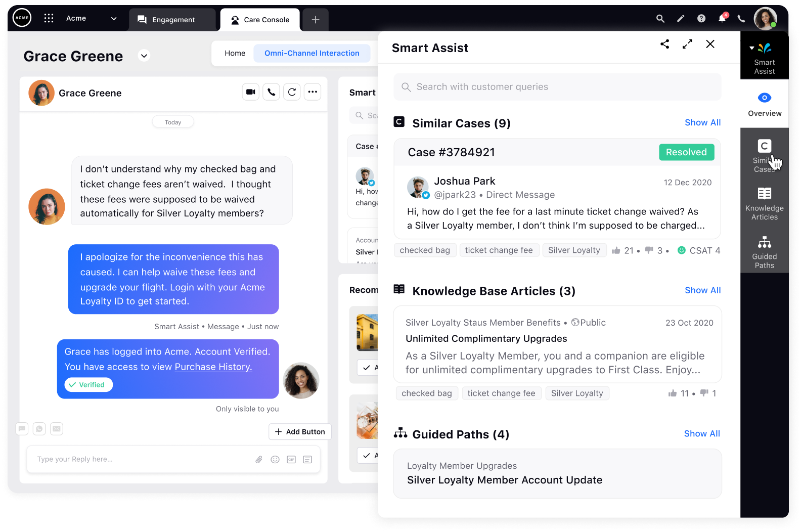Viewport: 802px width, 532px height.
Task: Open the user profile avatar in top bar
Action: [x=765, y=19]
